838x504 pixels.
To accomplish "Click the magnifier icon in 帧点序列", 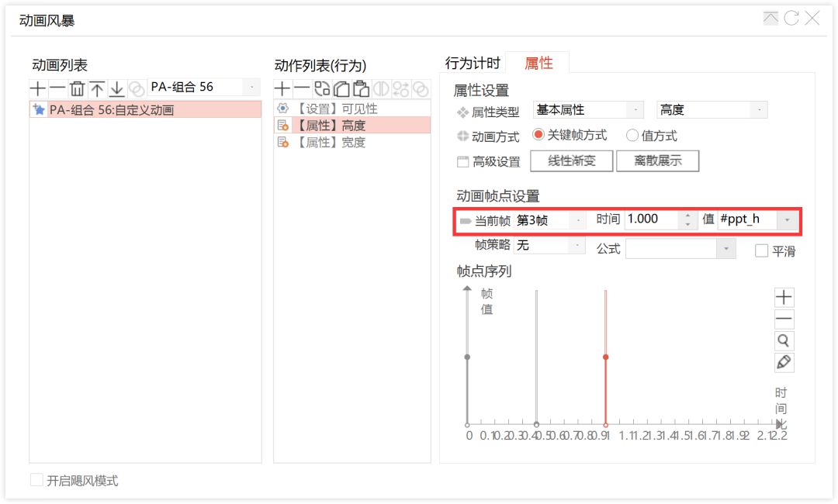I will click(784, 340).
